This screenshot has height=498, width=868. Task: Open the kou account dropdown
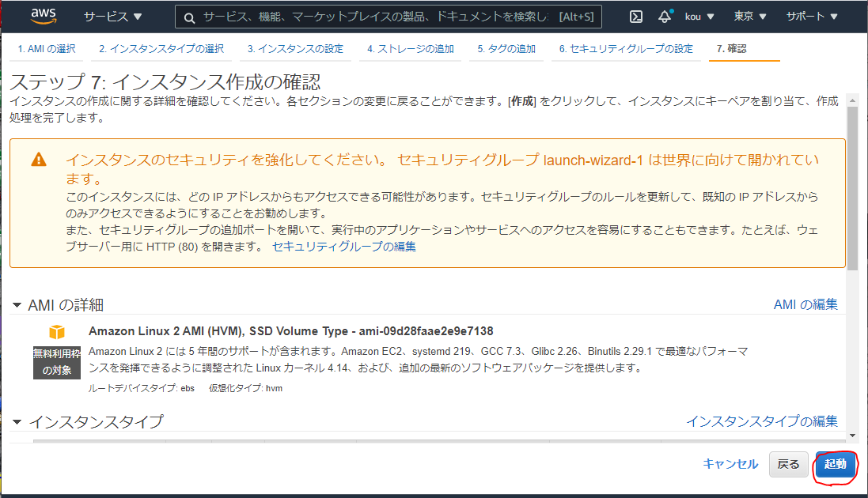pyautogui.click(x=699, y=17)
